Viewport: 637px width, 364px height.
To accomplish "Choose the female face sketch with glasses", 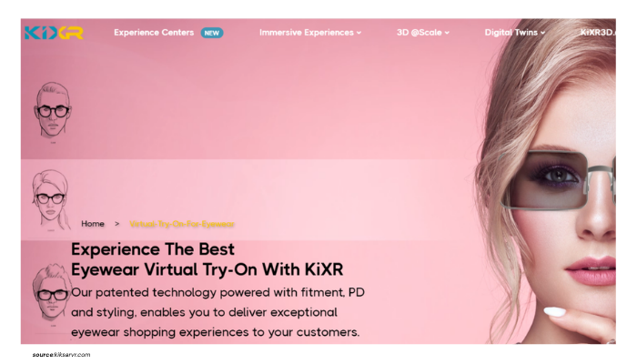I will pos(50,199).
